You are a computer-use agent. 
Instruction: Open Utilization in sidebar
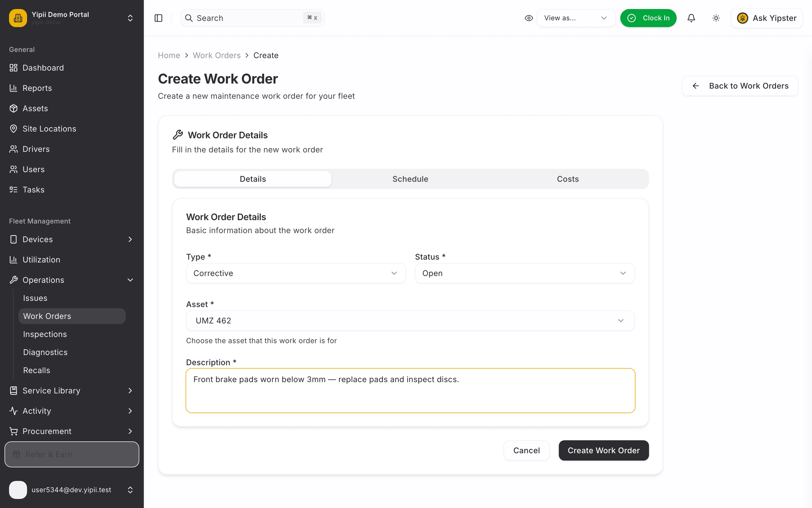tap(71, 260)
